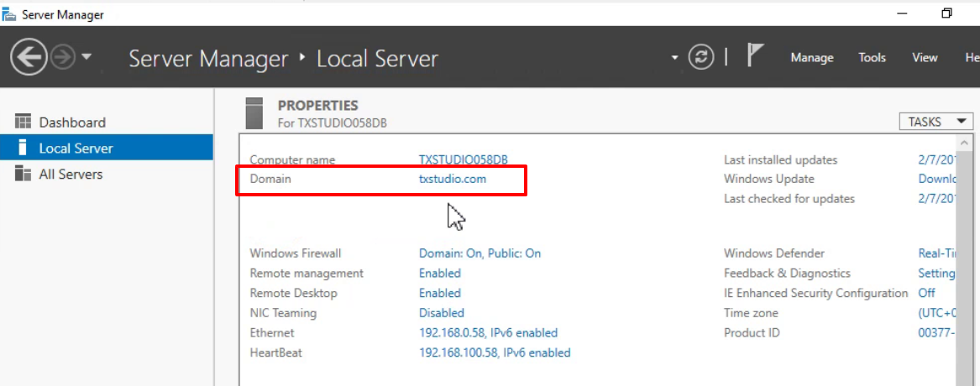Viewport: 980px width, 386px height.
Task: Click the 'Last installed updates' label
Action: click(x=781, y=160)
